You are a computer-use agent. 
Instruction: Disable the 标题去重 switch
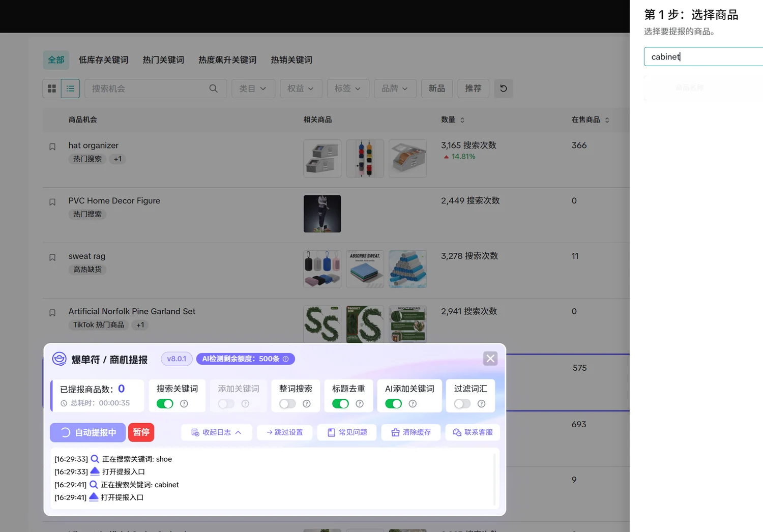340,404
